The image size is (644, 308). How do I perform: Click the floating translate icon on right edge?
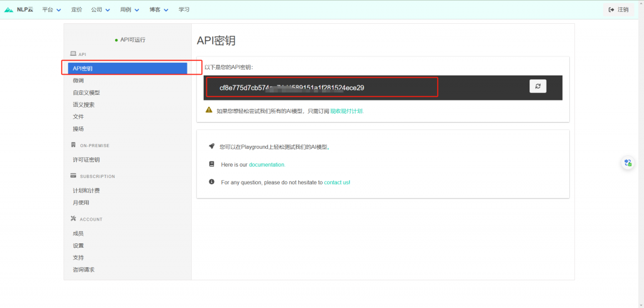(627, 163)
